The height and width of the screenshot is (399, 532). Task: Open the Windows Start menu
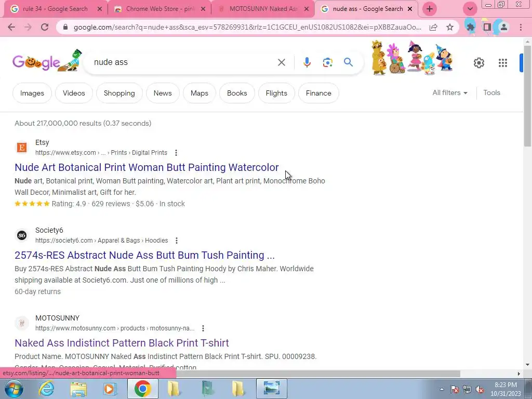pyautogui.click(x=13, y=389)
